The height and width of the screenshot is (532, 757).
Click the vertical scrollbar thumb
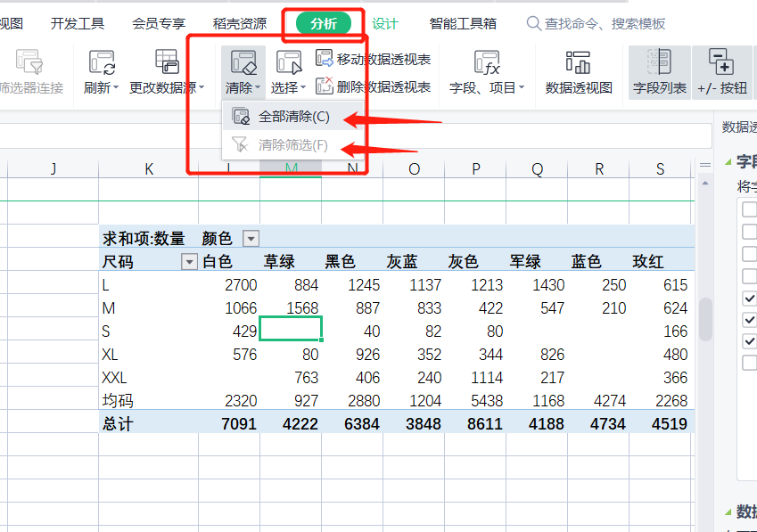[x=705, y=320]
